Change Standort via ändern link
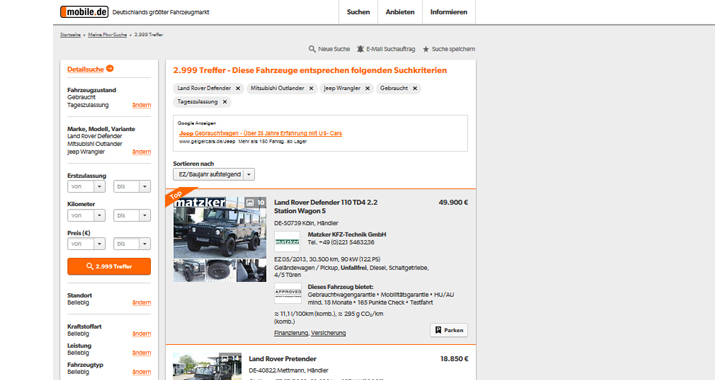Screen dimensions: 715x380 [x=141, y=302]
